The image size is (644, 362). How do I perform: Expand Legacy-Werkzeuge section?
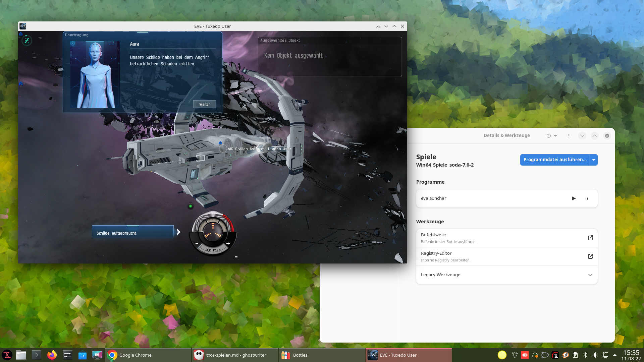507,275
